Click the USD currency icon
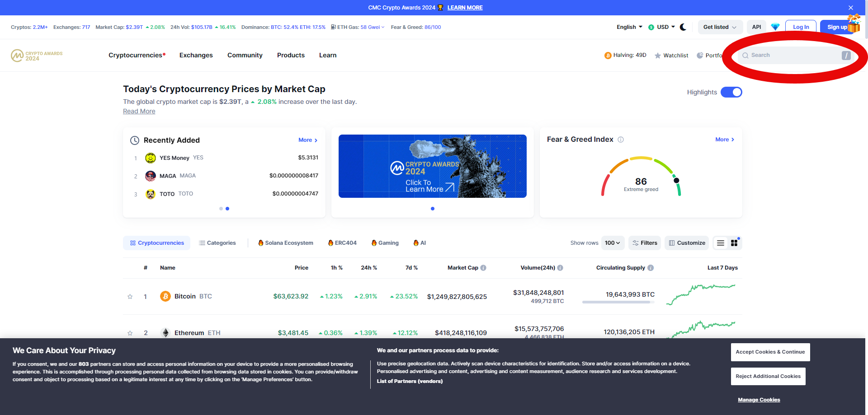 [x=651, y=27]
